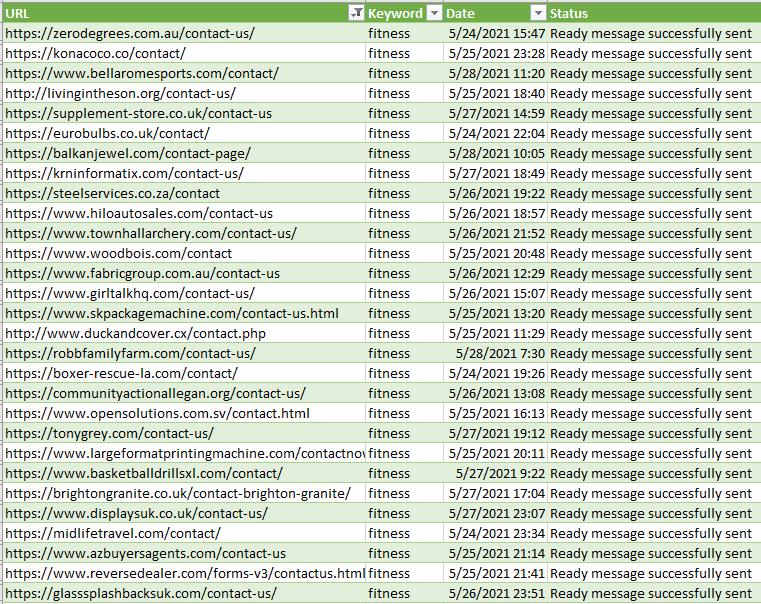The image size is (761, 604).
Task: Select date cell 5/26/2021 21:52
Action: (496, 233)
